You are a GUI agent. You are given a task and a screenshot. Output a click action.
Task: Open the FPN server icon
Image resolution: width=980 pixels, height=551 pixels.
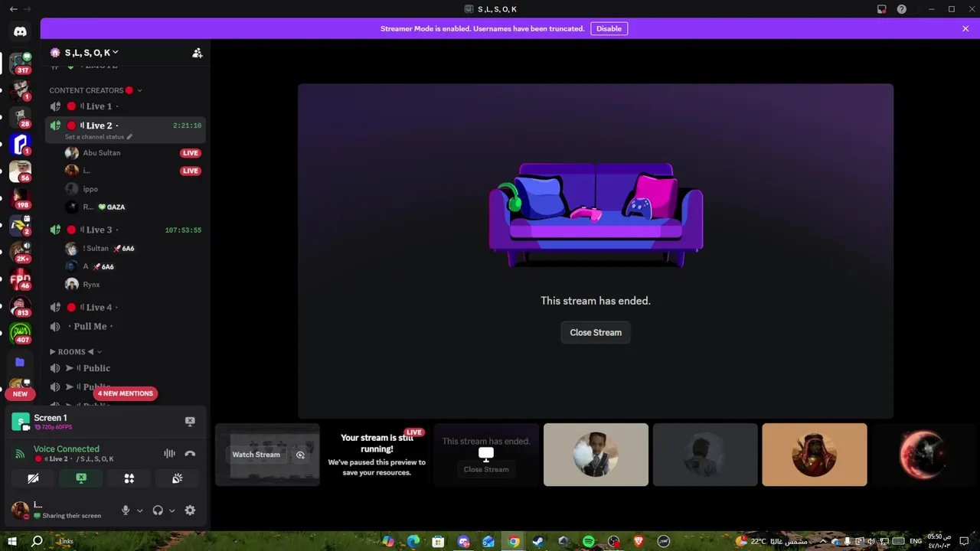coord(20,280)
